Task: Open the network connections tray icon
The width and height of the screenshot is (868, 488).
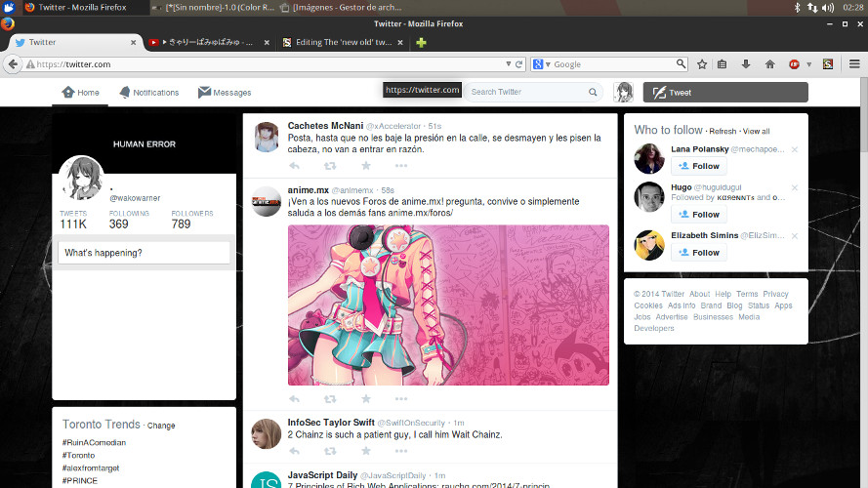Action: pos(812,7)
